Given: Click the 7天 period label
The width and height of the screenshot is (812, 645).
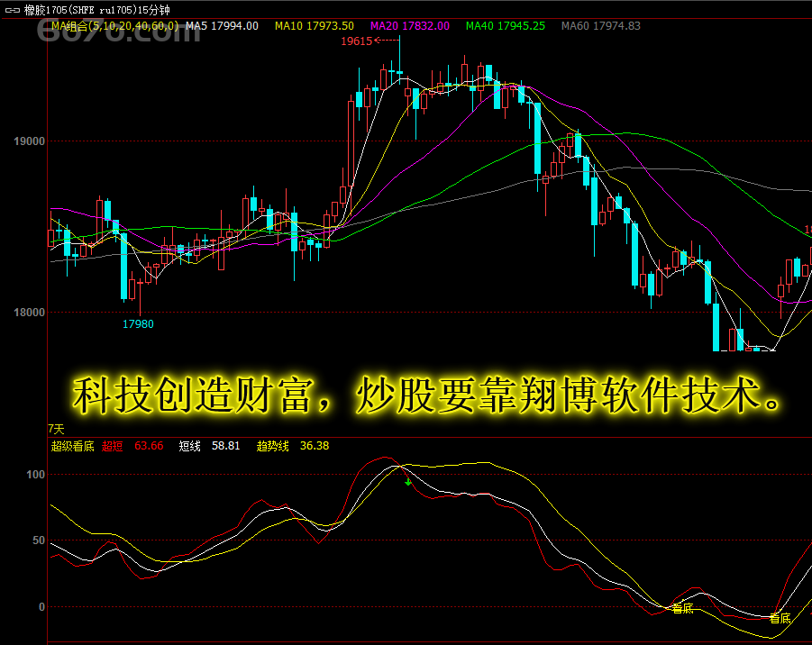Looking at the screenshot, I should coord(56,429).
